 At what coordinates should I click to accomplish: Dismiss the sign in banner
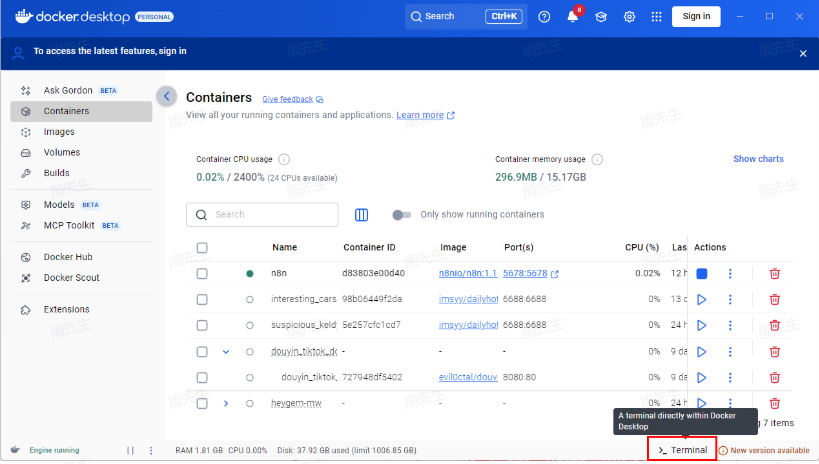click(x=803, y=53)
